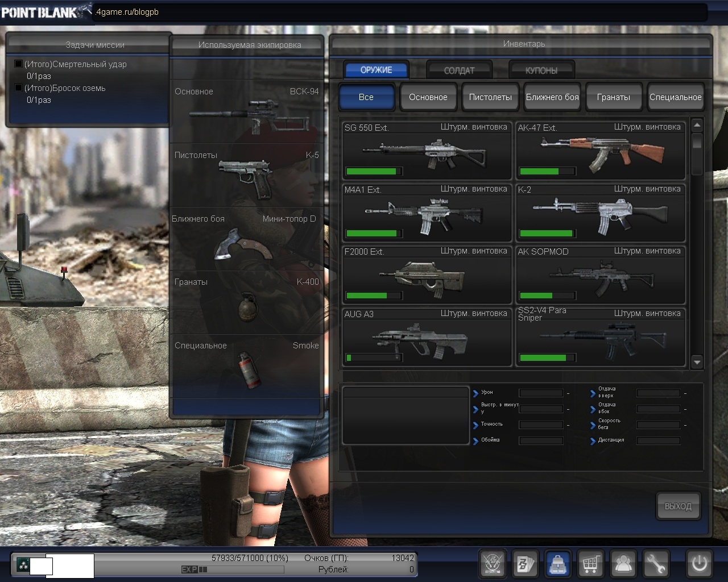Select the equipped K-5 pistol slot

pos(247,175)
